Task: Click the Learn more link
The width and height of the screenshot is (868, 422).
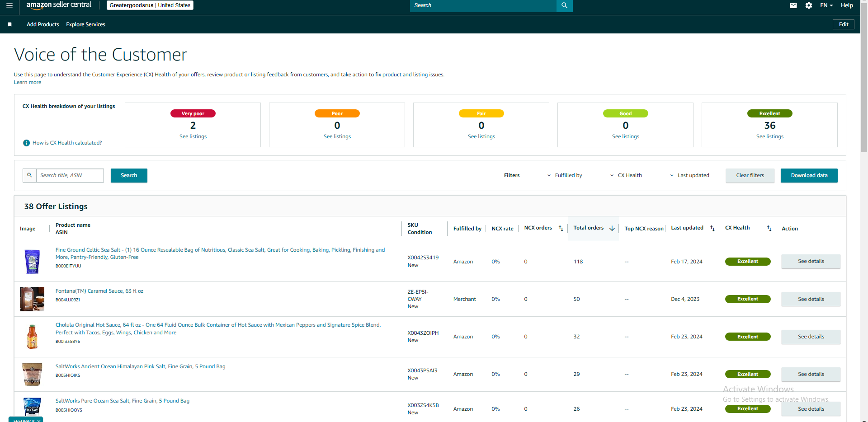Action: pos(28,82)
